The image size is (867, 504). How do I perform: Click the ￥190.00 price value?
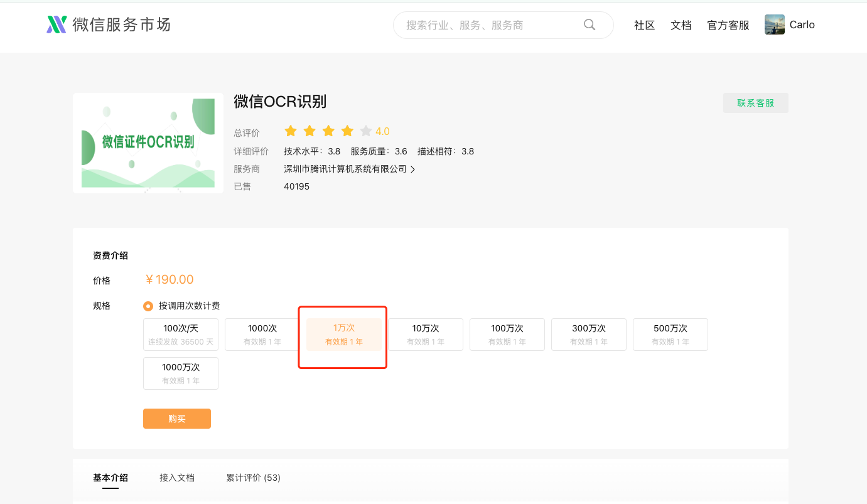click(169, 280)
